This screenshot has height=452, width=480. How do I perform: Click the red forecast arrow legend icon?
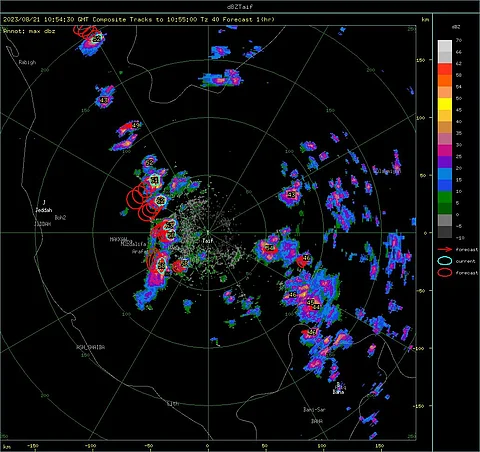point(445,249)
